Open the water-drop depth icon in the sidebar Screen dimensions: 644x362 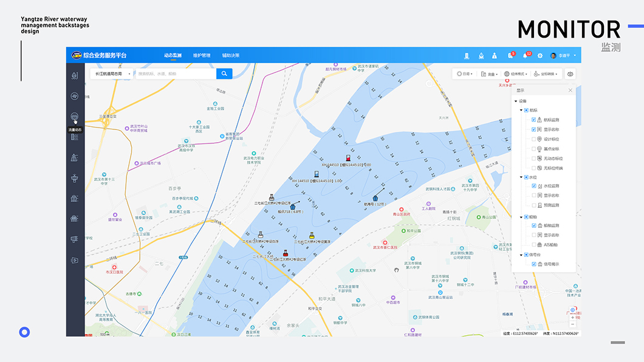pos(74,75)
